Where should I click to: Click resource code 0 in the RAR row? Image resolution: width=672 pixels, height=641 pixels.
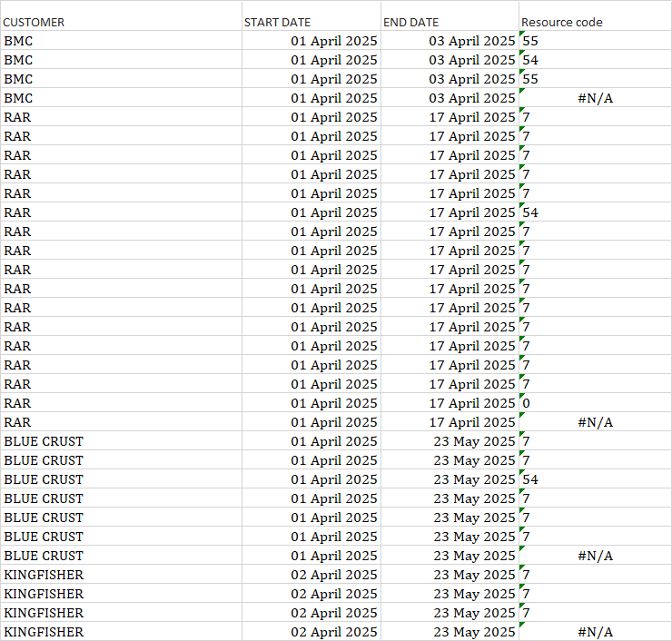tap(596, 403)
